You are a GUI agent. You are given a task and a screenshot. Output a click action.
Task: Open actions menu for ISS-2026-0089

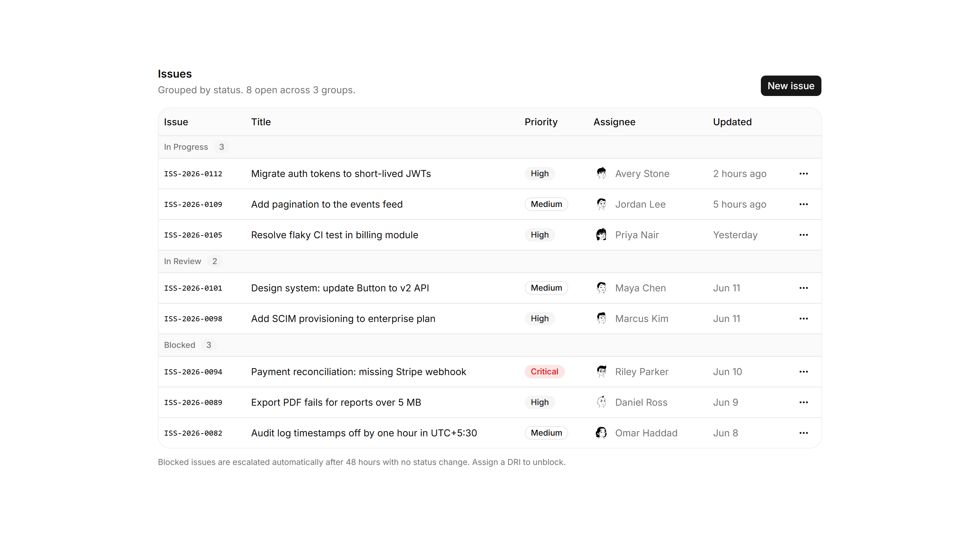coord(803,402)
